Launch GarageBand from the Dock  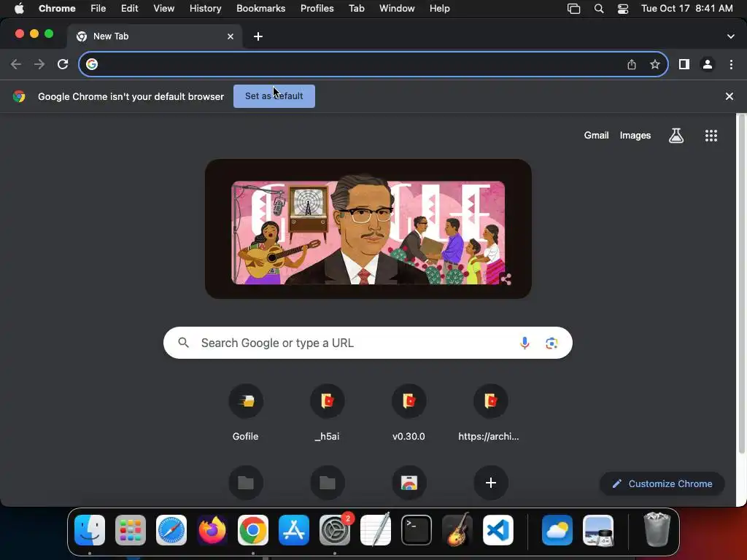tap(457, 529)
